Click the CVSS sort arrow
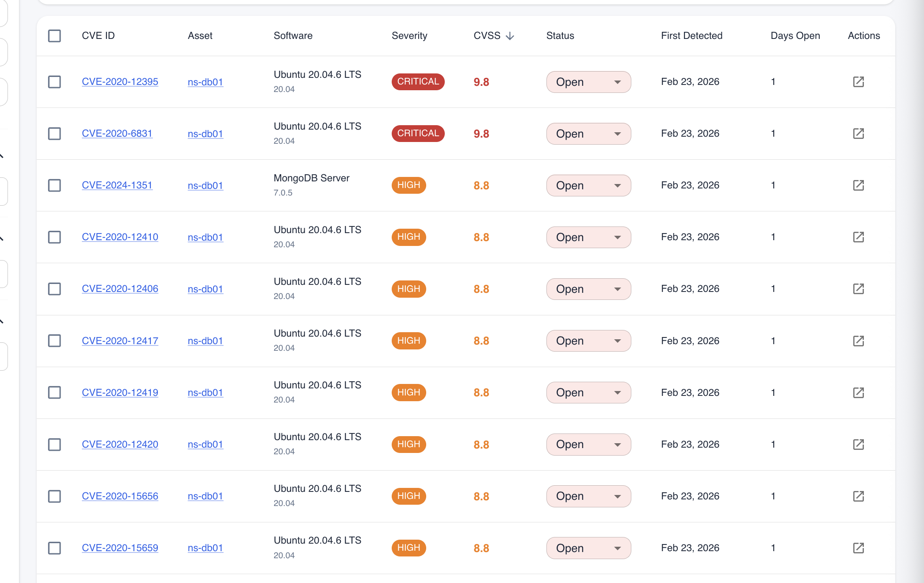 (x=511, y=36)
